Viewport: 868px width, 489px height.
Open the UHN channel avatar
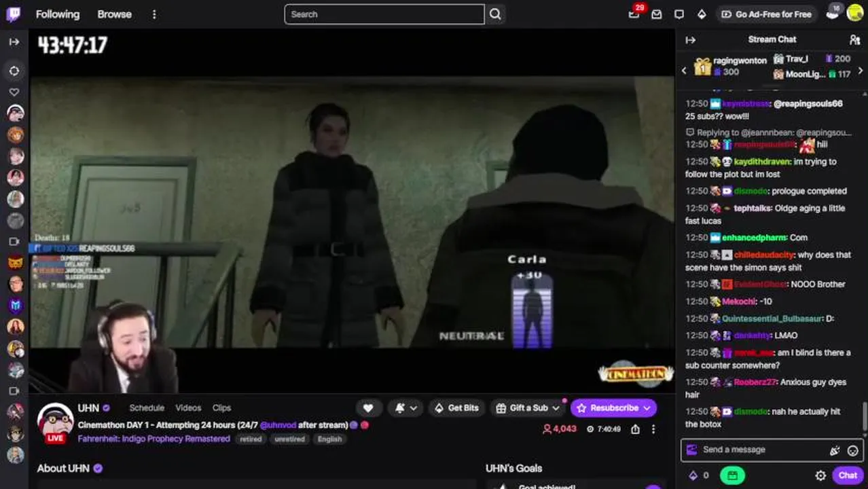tap(55, 421)
